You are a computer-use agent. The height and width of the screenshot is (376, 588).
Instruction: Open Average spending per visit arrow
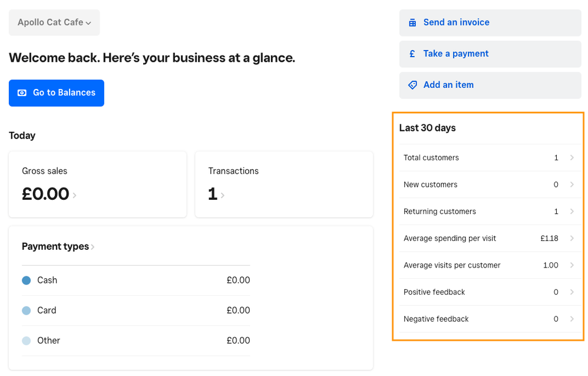pyautogui.click(x=572, y=239)
